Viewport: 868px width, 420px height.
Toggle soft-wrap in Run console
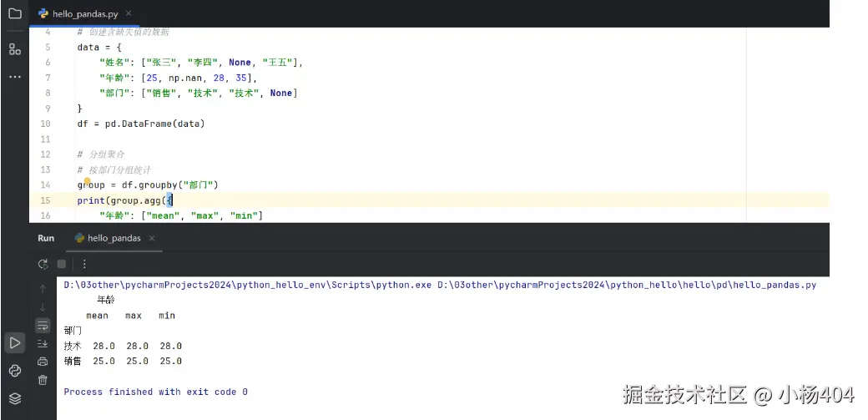click(x=43, y=325)
